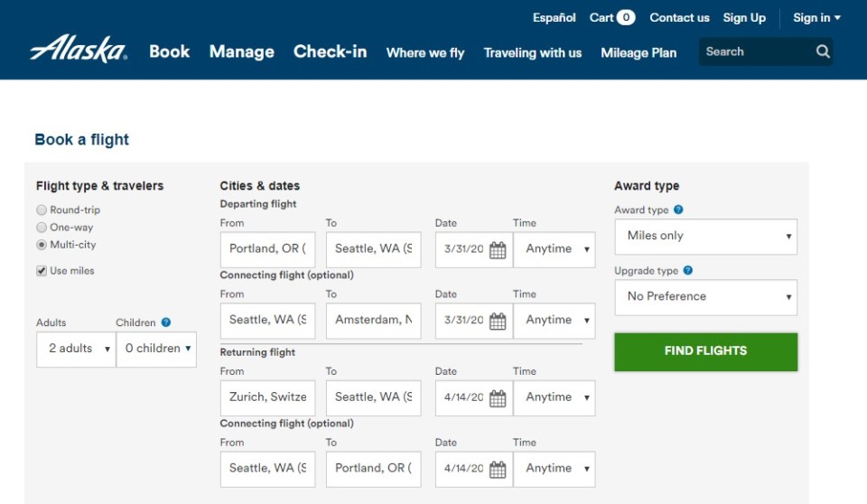The image size is (867, 504).
Task: Edit connecting From field Seattle under Departing
Action: (x=267, y=321)
